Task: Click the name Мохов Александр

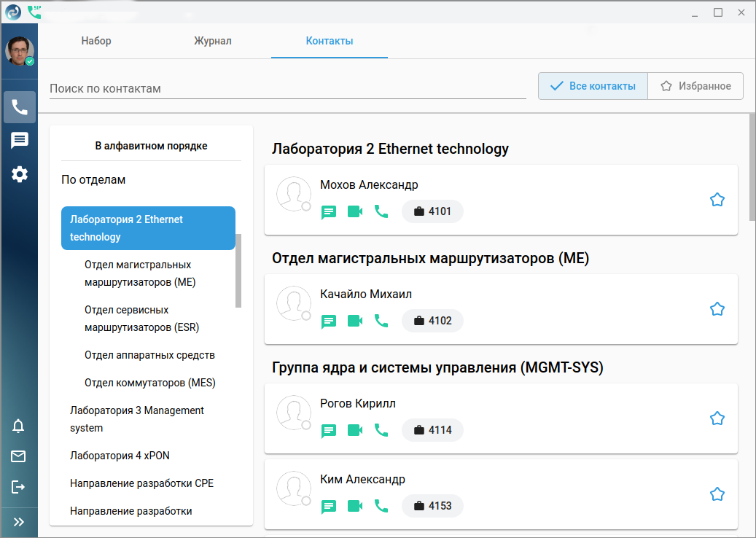Action: pyautogui.click(x=369, y=184)
